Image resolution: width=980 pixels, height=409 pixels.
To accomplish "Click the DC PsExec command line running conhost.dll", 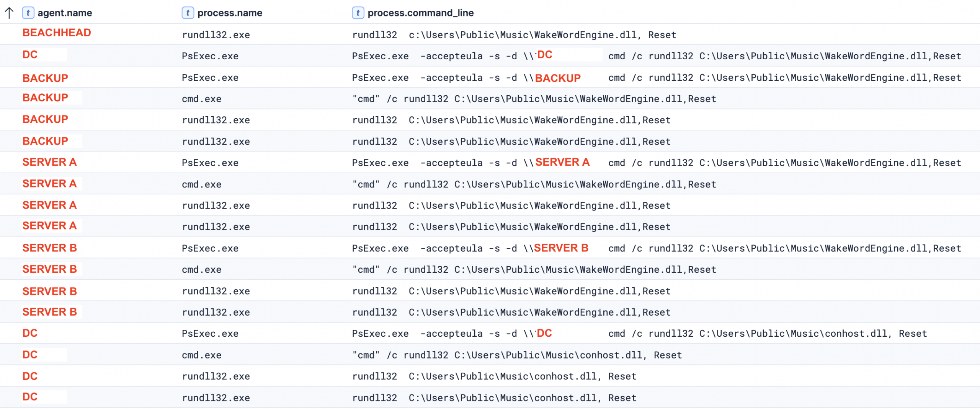I will (639, 334).
